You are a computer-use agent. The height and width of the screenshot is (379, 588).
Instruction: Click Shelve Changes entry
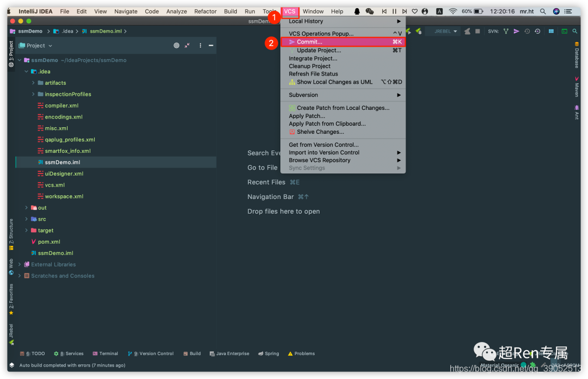[343, 132]
